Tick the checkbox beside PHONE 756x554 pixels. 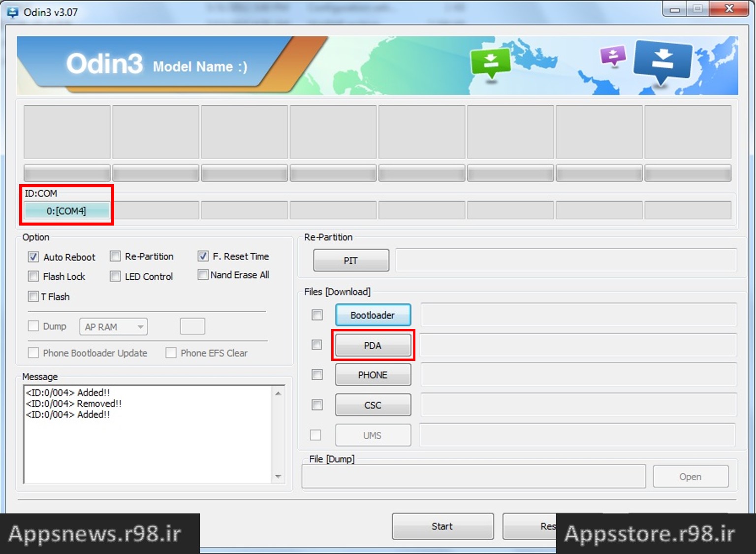[317, 375]
